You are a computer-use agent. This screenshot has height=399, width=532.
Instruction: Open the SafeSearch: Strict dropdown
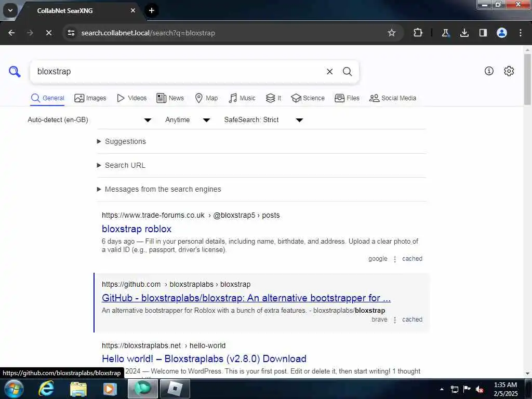coord(263,120)
